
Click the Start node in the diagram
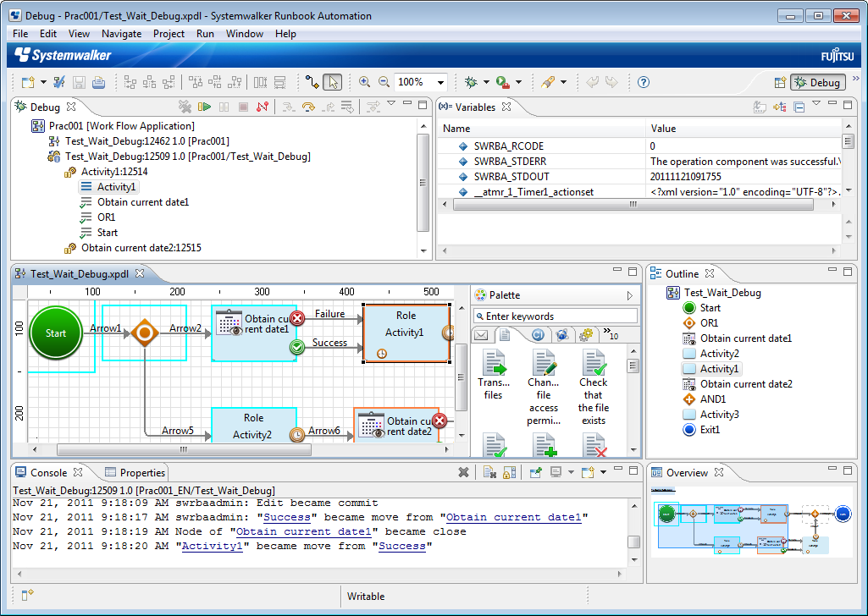(x=56, y=333)
